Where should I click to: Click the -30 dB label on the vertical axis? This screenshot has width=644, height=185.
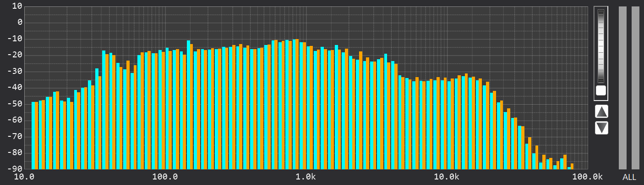16,72
